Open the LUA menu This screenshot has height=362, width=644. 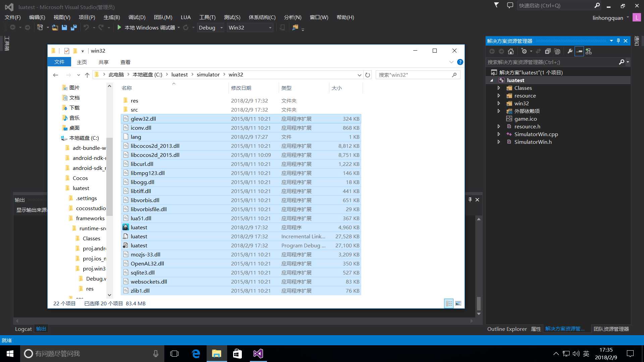click(185, 17)
